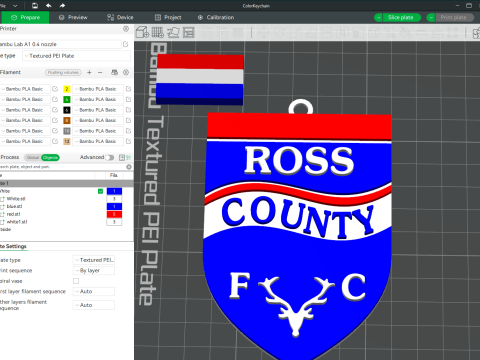Click the yellow filament swatch 2
The image size is (480, 360).
tap(67, 89)
